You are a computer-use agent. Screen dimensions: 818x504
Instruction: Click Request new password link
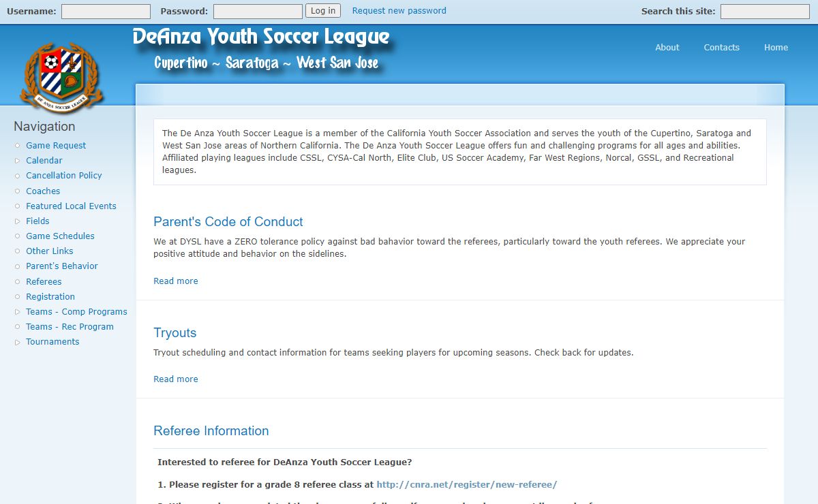pyautogui.click(x=399, y=11)
